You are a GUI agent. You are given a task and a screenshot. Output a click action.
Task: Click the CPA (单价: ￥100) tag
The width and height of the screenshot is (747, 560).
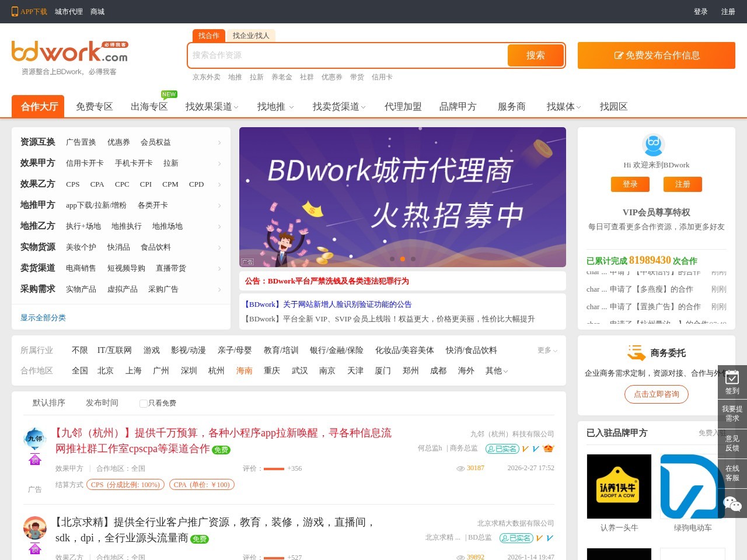[x=202, y=485]
